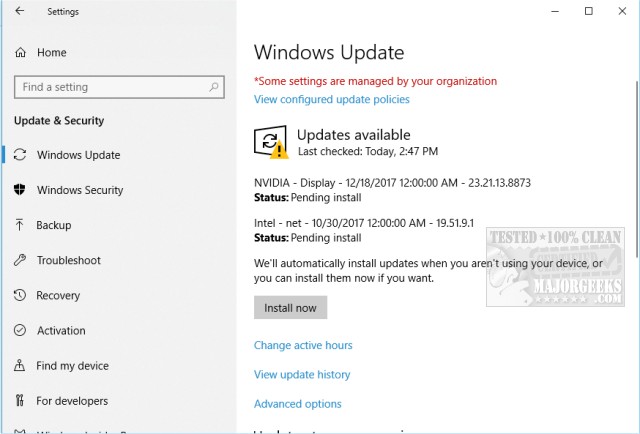Click the search magnifier icon

[213, 87]
